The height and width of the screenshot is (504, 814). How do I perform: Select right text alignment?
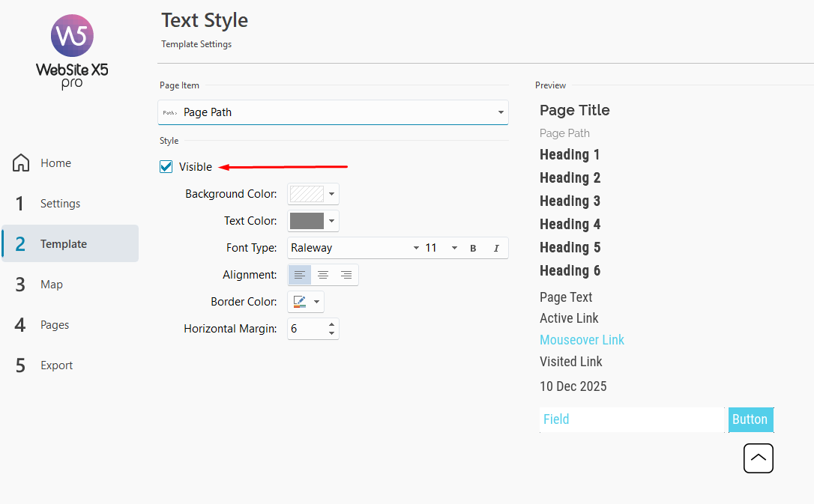tap(346, 275)
